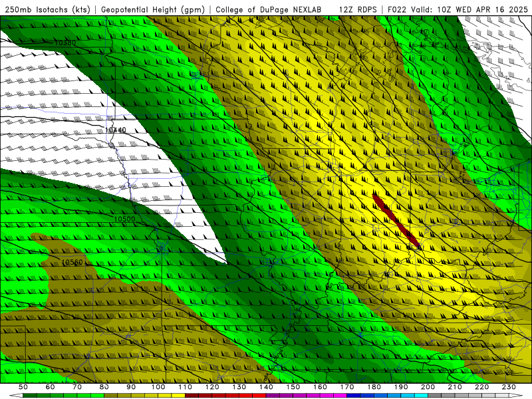Image resolution: width=532 pixels, height=399 pixels.
Task: Click the left arrow end of the color bar
Action: pos(16,395)
